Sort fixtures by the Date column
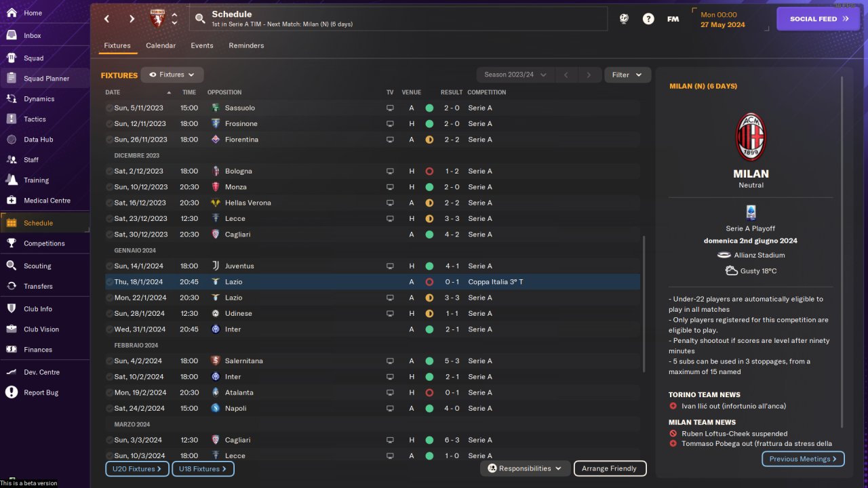 113,92
